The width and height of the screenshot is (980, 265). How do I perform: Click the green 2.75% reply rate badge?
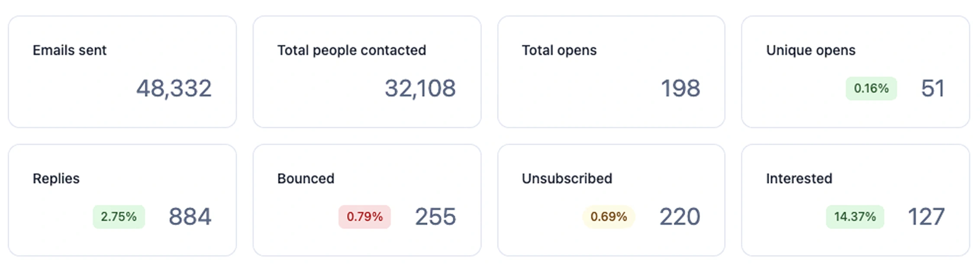119,217
